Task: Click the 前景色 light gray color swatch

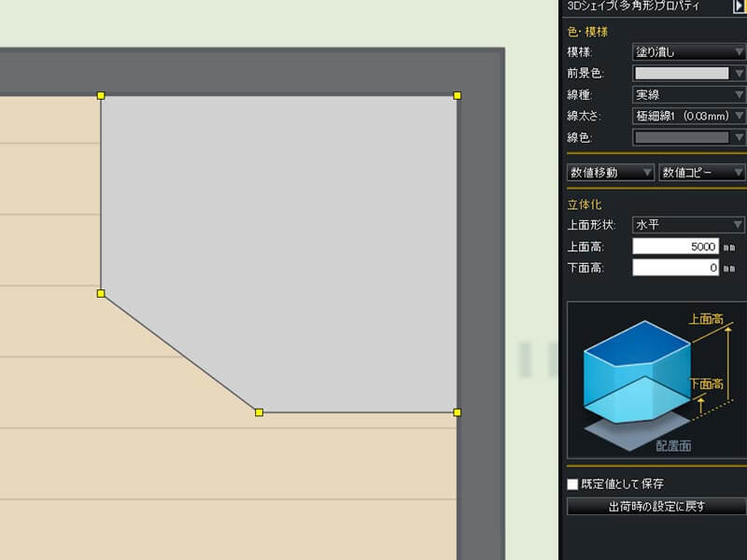Action: [681, 73]
